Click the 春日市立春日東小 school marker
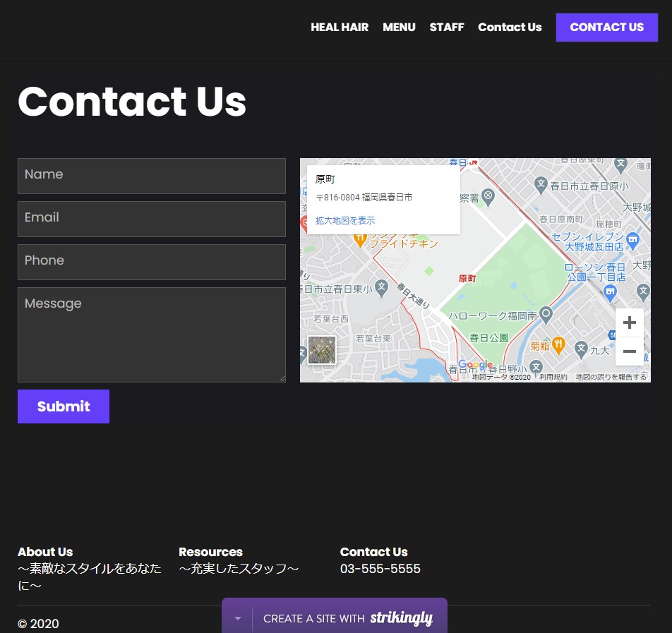 (x=381, y=288)
